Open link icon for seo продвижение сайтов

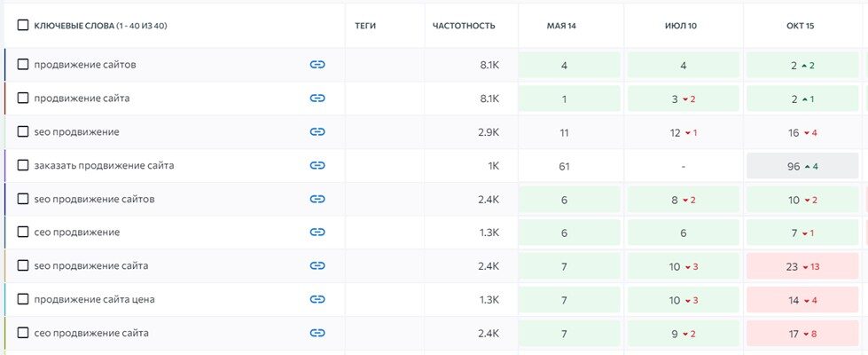point(317,199)
